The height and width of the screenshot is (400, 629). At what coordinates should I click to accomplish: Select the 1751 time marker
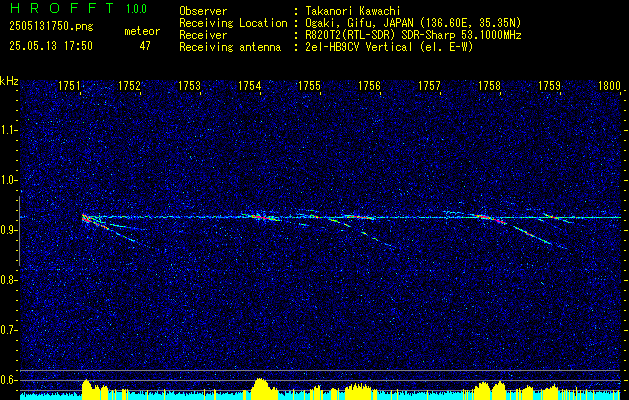click(70, 85)
